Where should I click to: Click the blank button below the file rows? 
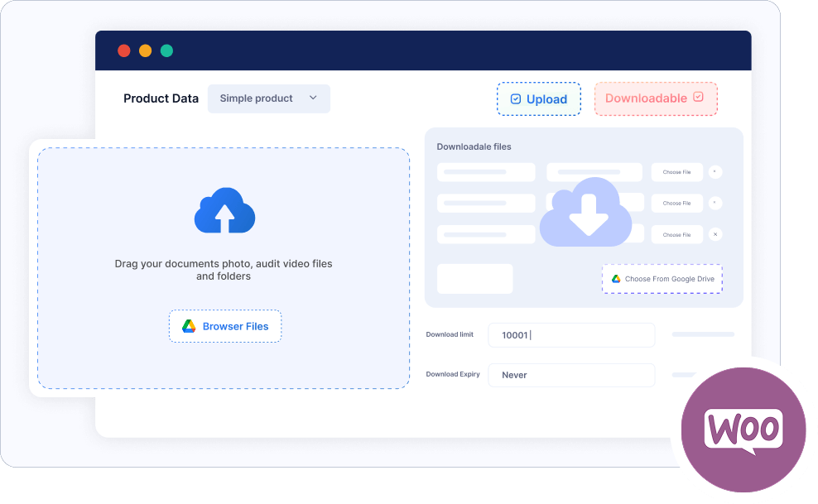pos(474,279)
